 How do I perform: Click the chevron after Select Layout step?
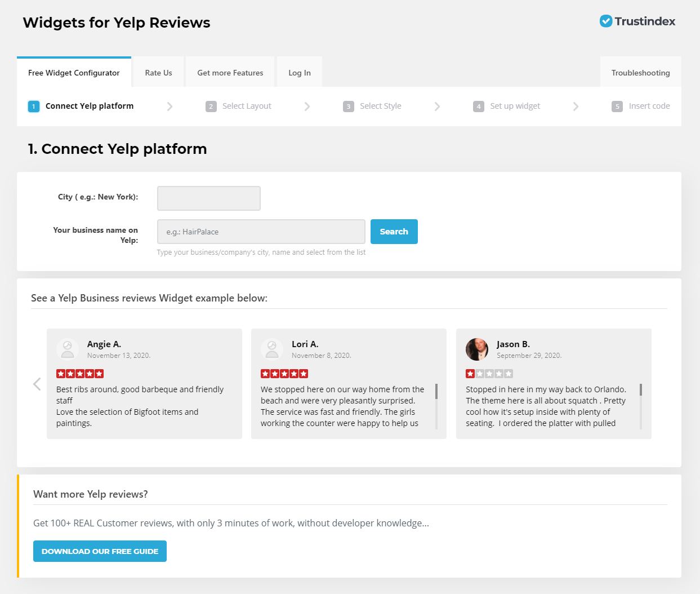point(307,107)
